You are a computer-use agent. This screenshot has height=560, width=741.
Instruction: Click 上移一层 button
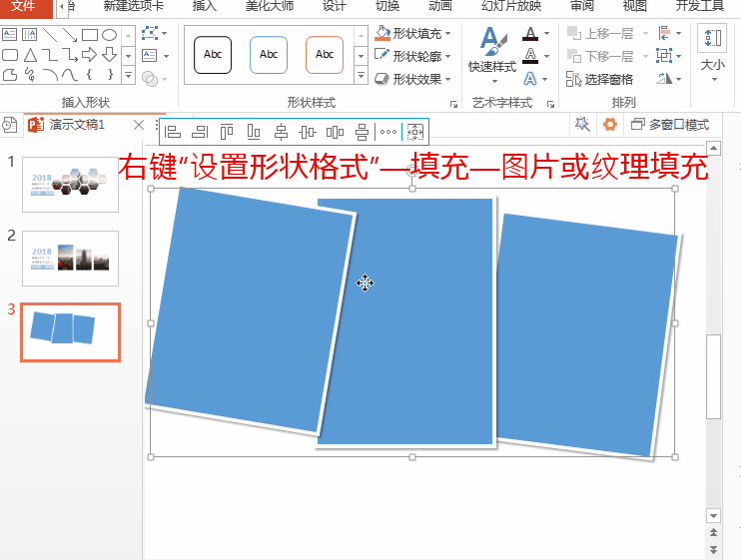click(x=600, y=34)
